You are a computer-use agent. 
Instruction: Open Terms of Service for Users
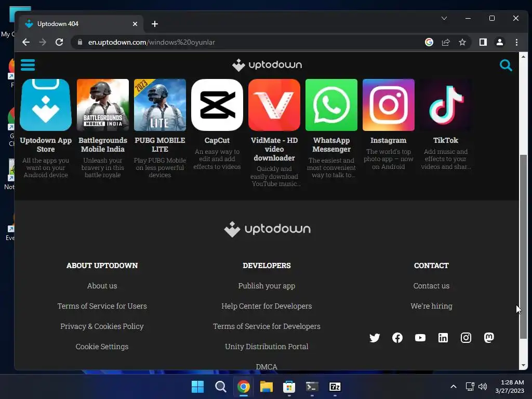(102, 306)
